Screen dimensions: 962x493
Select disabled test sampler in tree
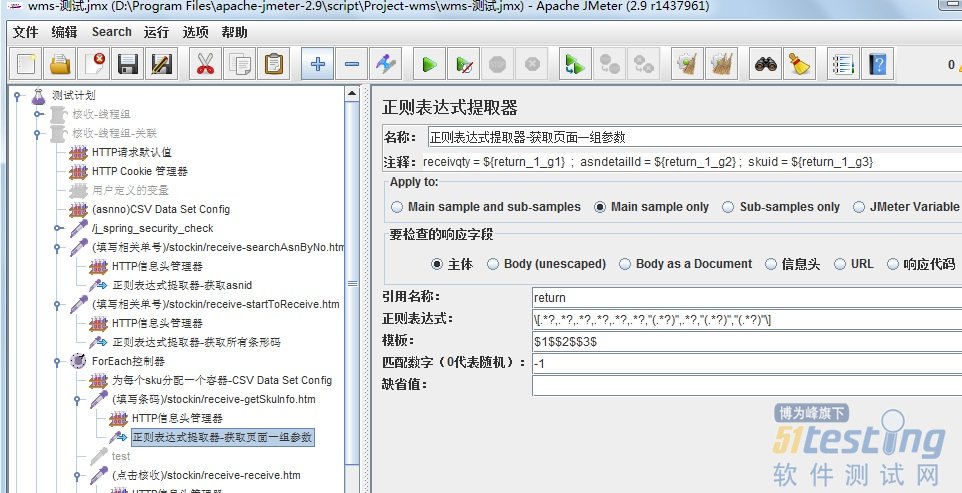click(121, 456)
